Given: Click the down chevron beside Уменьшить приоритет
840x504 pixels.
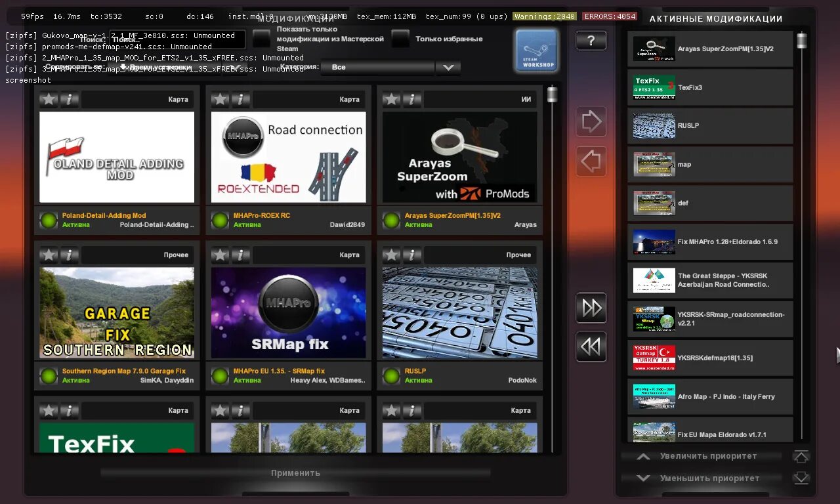Looking at the screenshot, I should (x=644, y=478).
